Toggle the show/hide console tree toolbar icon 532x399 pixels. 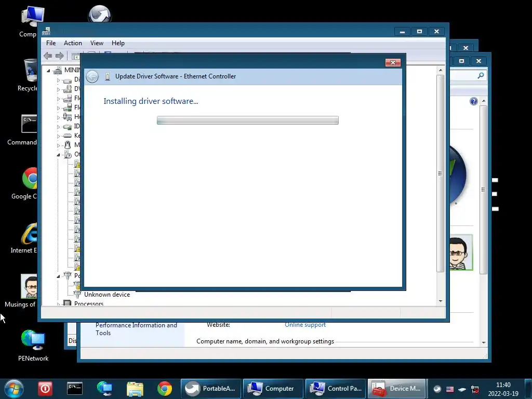coord(75,56)
